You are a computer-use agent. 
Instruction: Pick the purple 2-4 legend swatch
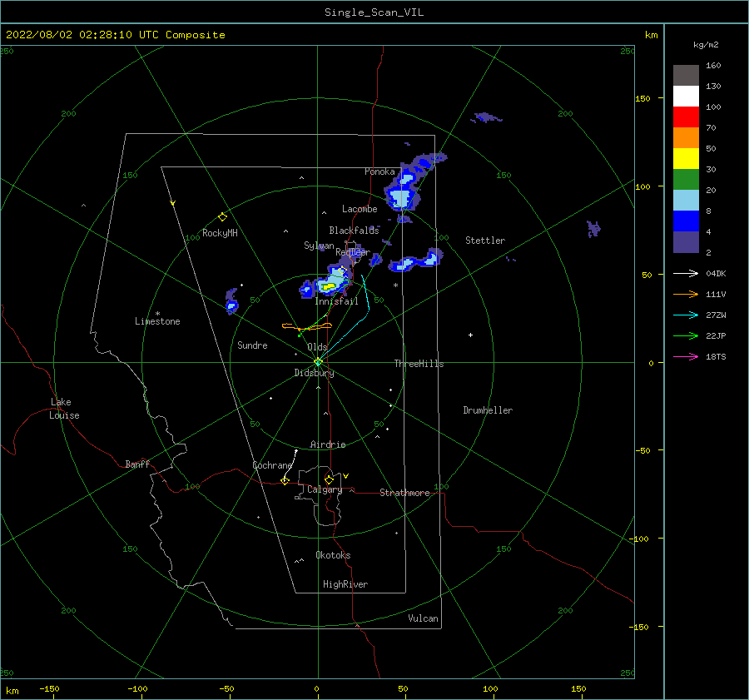pos(686,241)
